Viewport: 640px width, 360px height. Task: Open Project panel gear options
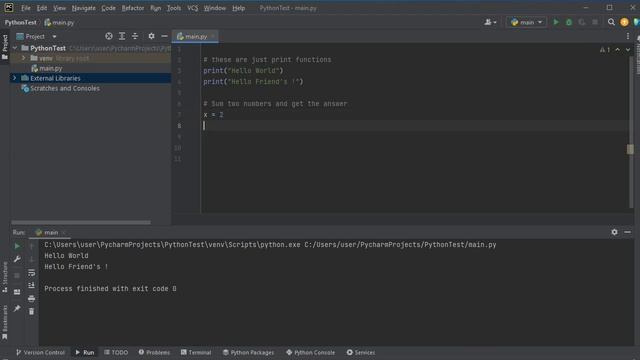point(151,36)
